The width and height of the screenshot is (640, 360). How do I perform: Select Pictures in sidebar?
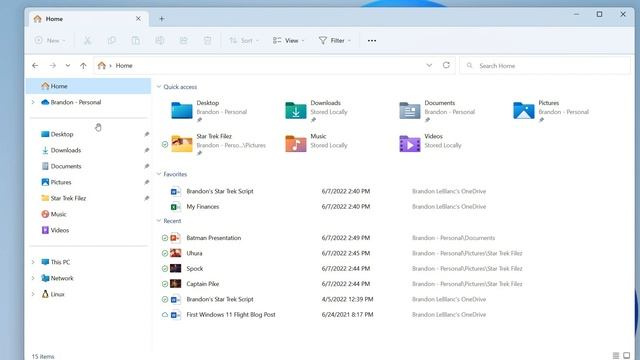[88, 182]
